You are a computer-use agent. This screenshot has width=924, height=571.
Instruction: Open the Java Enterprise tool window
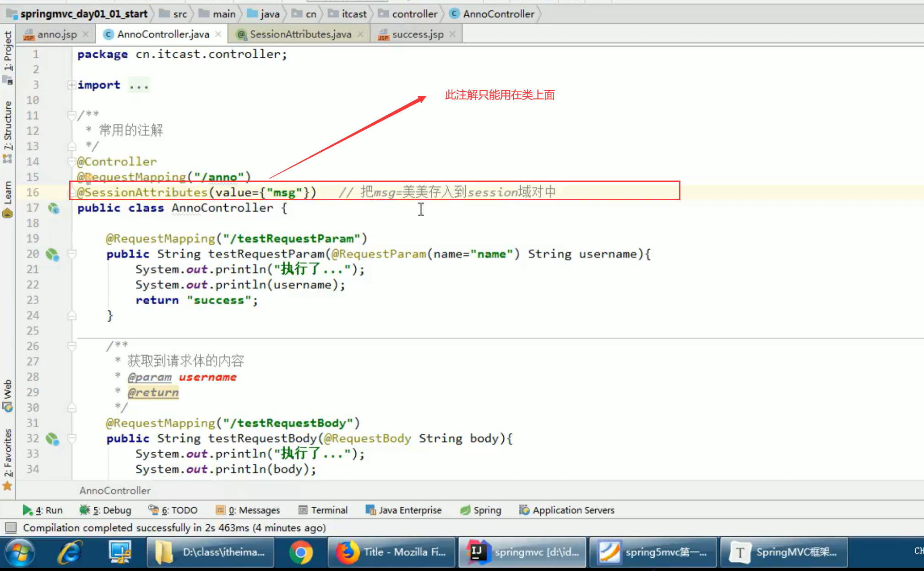pyautogui.click(x=404, y=510)
